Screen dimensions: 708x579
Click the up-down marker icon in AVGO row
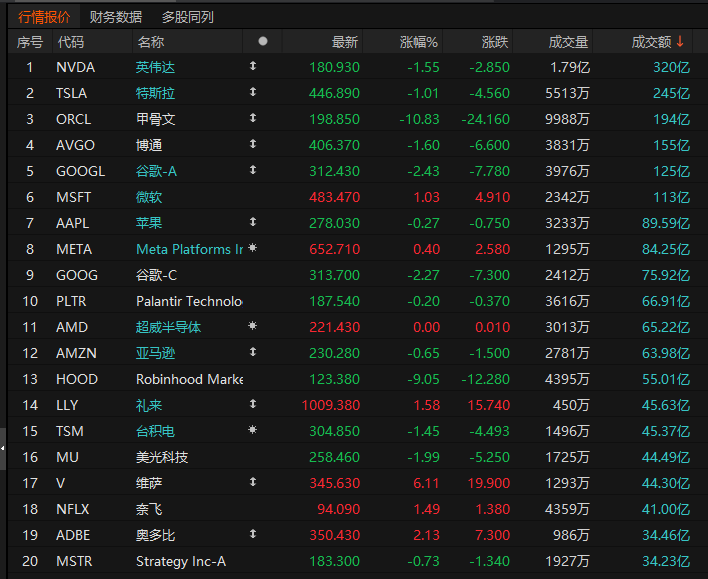pos(253,144)
